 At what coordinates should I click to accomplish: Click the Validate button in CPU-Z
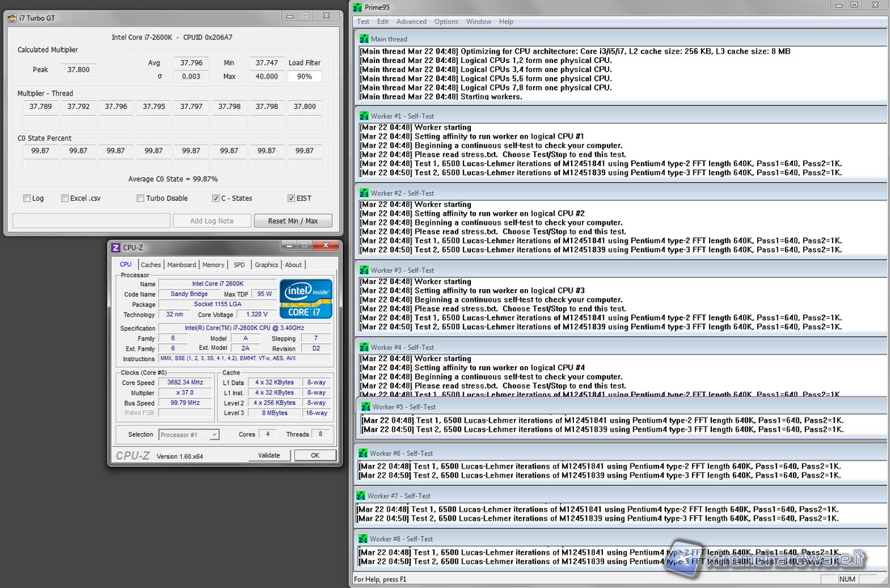point(268,455)
